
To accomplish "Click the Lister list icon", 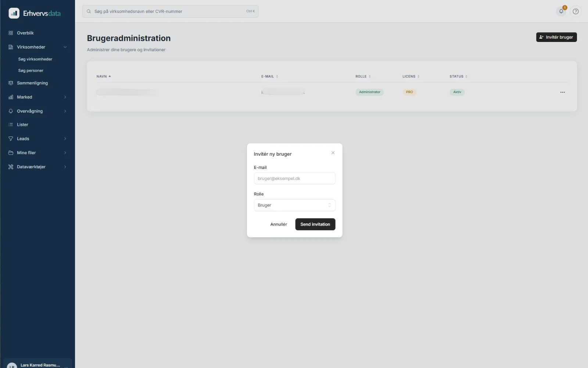I will point(11,125).
